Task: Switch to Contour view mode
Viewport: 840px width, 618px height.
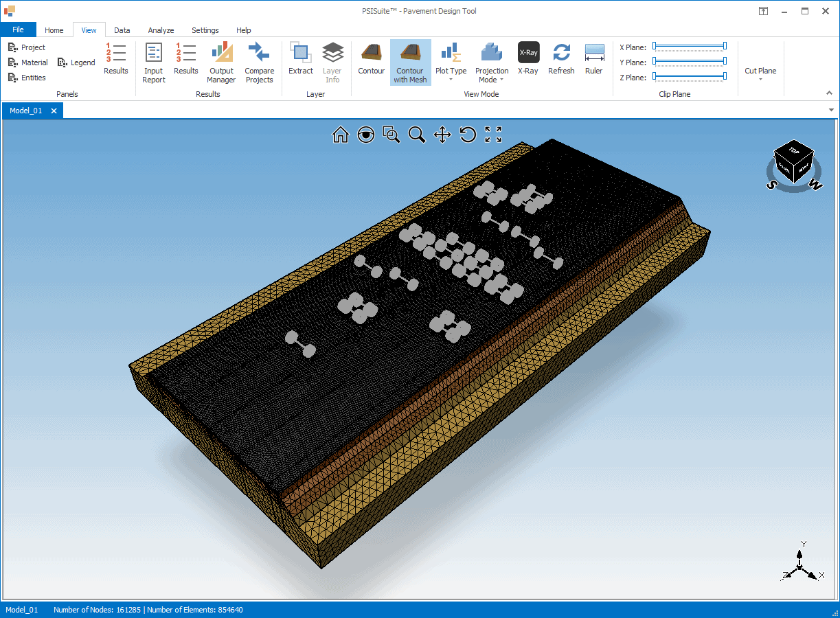Action: pos(372,59)
